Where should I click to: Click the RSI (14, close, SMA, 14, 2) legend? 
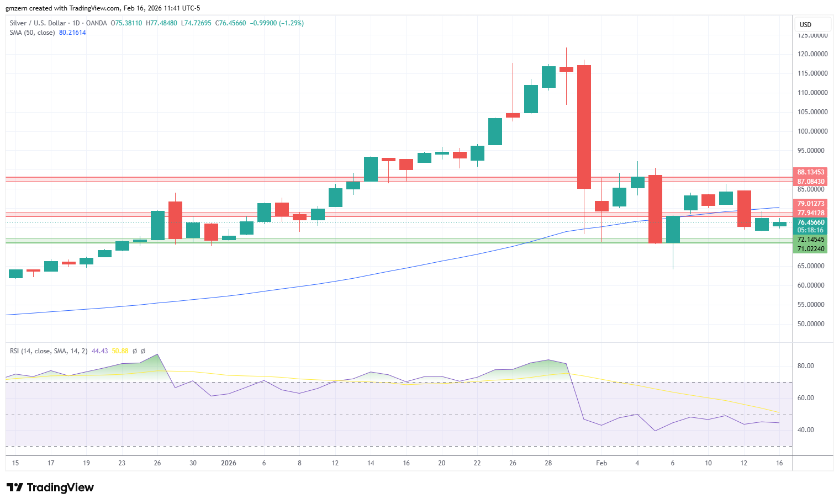(49, 351)
